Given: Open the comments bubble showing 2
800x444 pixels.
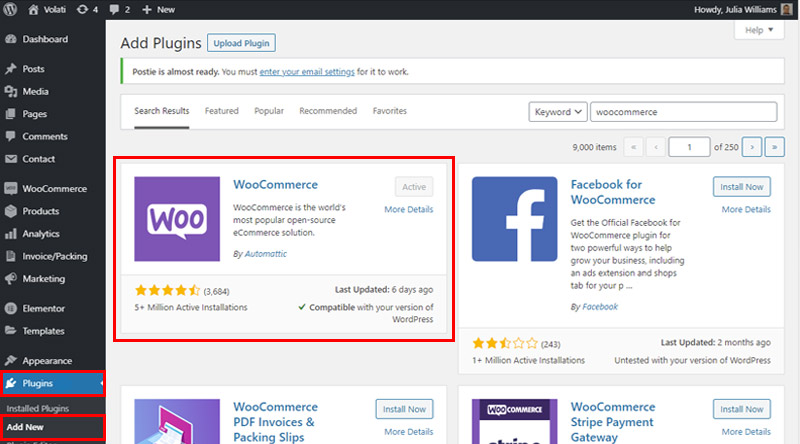Looking at the screenshot, I should coord(114,9).
